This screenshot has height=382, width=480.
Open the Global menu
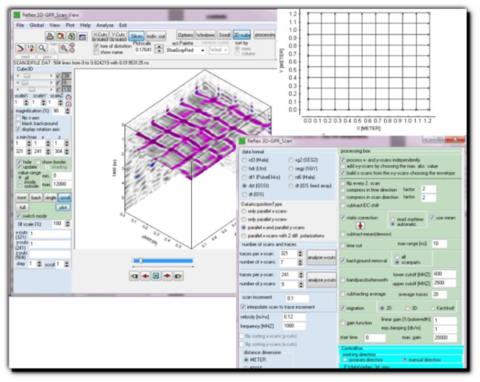pos(37,25)
